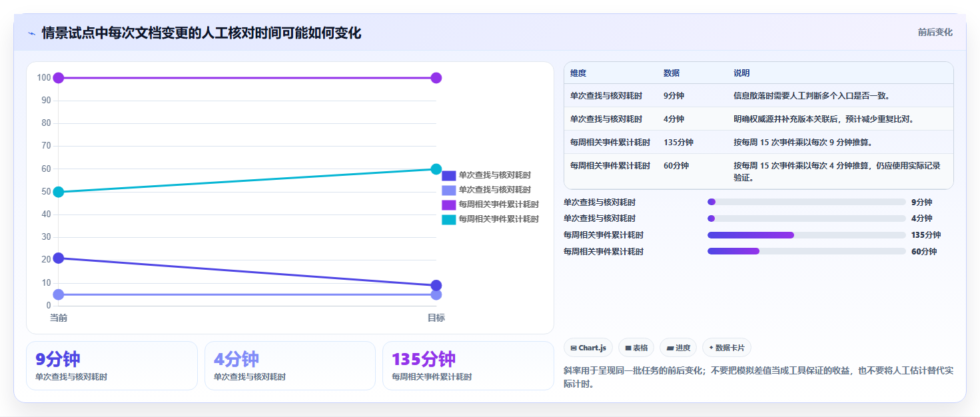Image resolution: width=980 pixels, height=417 pixels.
Task: Click the light periwinkle data point at 当前
Action: point(59,294)
